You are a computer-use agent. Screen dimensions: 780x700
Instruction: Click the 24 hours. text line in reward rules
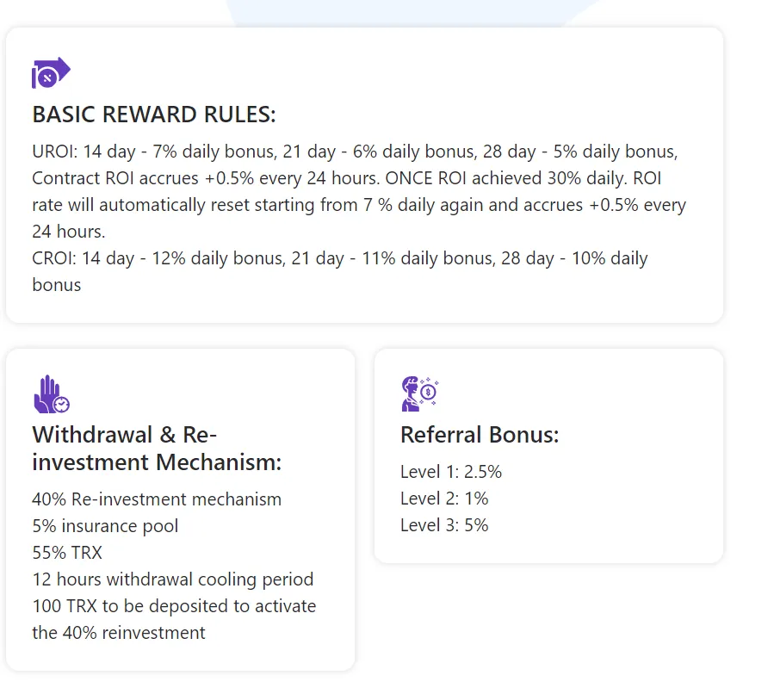click(69, 232)
